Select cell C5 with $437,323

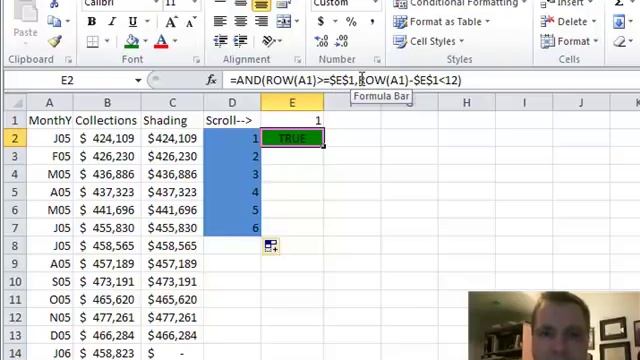click(x=172, y=192)
